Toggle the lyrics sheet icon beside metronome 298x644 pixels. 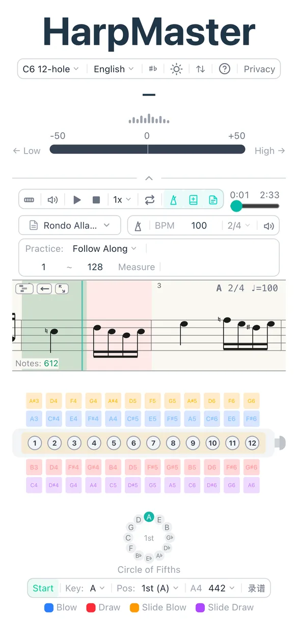pos(212,199)
